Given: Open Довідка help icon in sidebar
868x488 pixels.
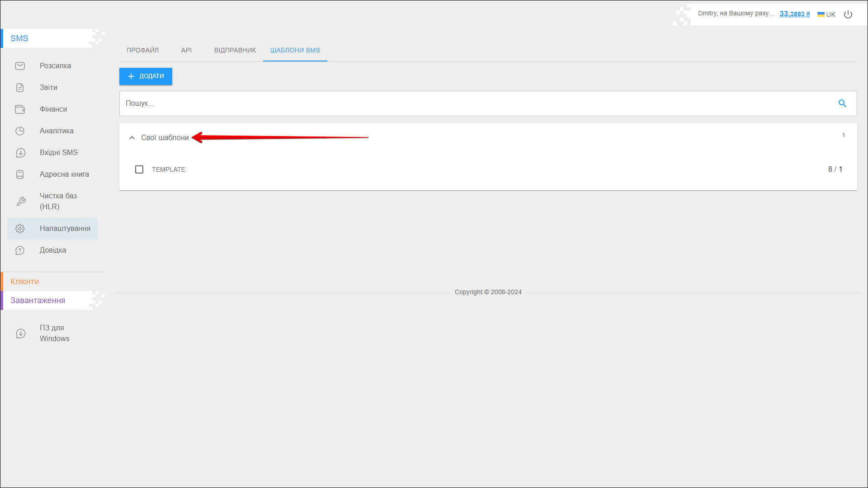Looking at the screenshot, I should [20, 250].
